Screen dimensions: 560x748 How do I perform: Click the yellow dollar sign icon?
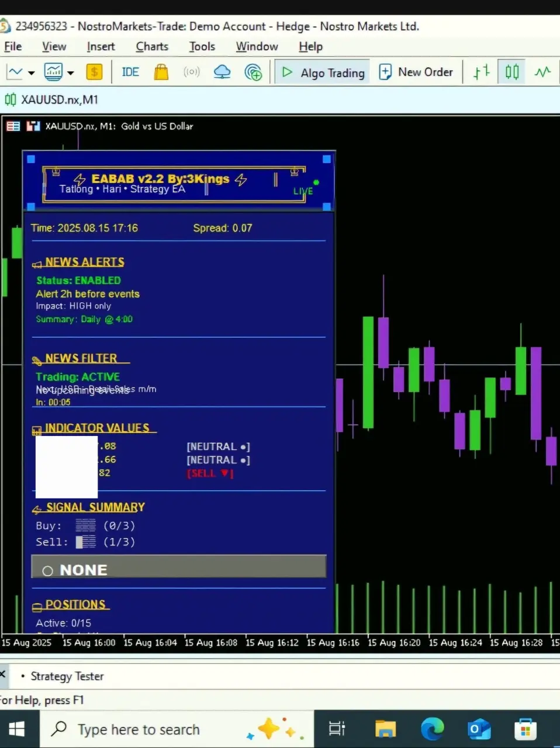[x=94, y=72]
